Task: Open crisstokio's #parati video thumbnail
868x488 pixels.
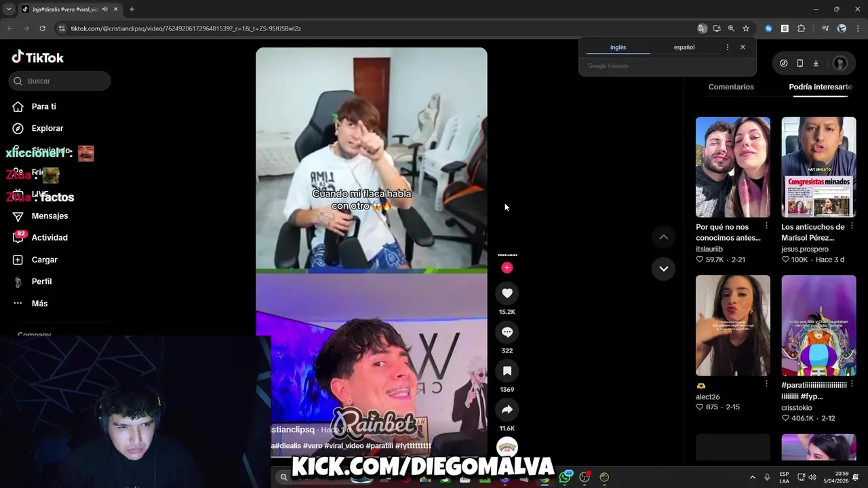Action: tap(818, 325)
